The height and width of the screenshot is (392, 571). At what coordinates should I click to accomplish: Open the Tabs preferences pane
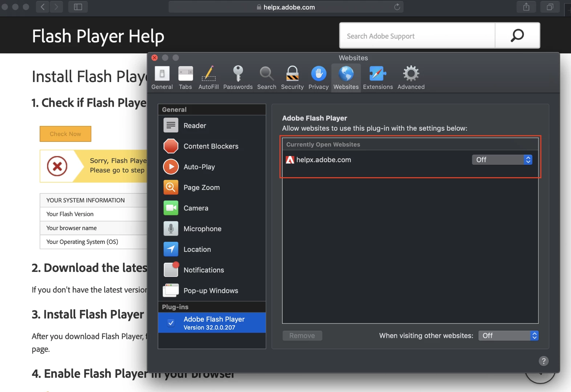coord(185,78)
